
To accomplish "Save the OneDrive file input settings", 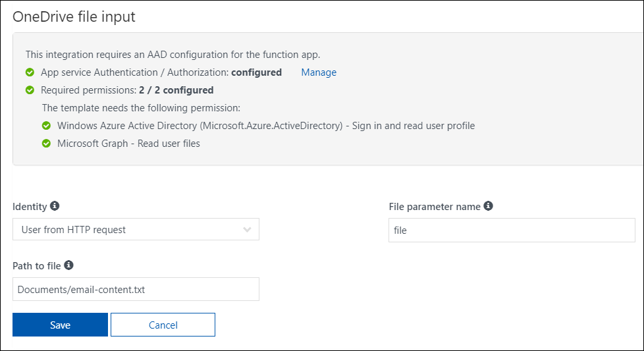I will [60, 325].
